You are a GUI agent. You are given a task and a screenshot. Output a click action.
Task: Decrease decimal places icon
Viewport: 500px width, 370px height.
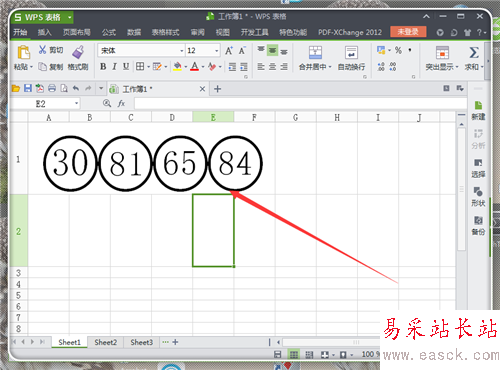pyautogui.click(x=393, y=67)
